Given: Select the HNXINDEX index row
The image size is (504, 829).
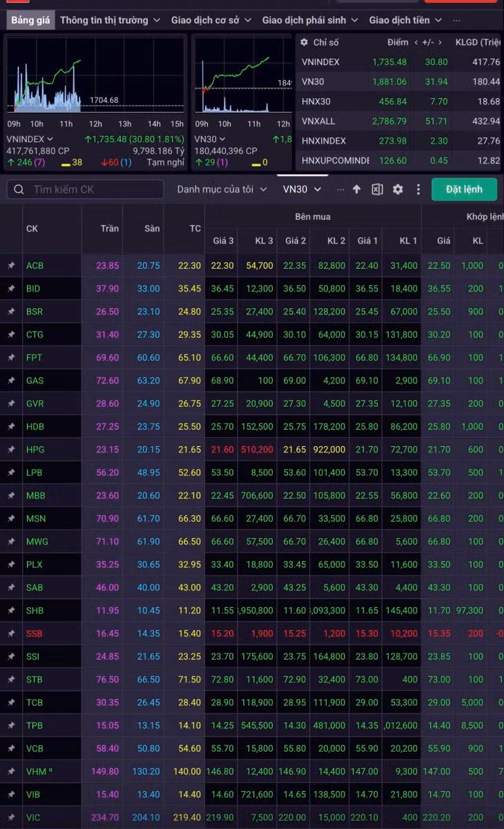Looking at the screenshot, I should click(x=400, y=141).
